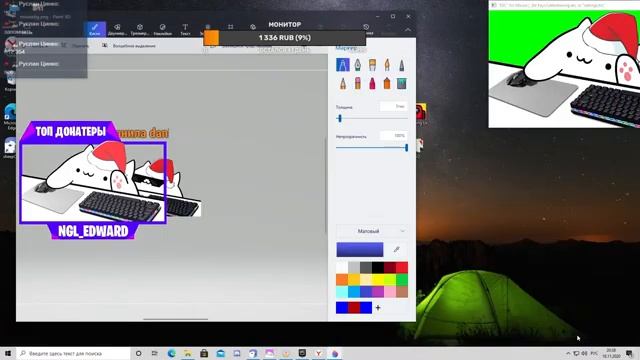Viewport: 640px width, 360px height.
Task: Open the notification center icon
Action: 629,353
